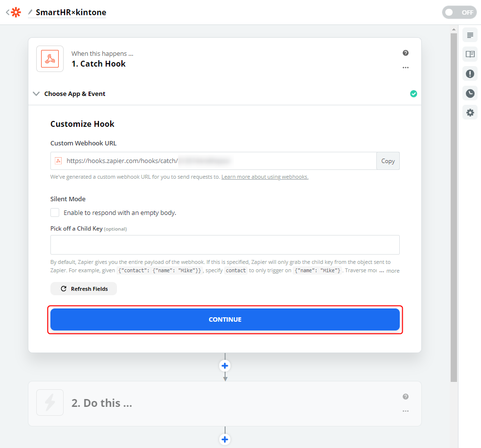Click the Zapier logo icon
481x448 pixels.
click(x=16, y=12)
